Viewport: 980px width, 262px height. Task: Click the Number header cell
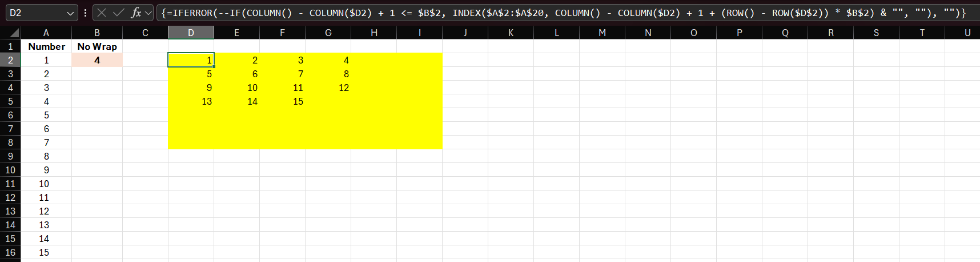(46, 46)
